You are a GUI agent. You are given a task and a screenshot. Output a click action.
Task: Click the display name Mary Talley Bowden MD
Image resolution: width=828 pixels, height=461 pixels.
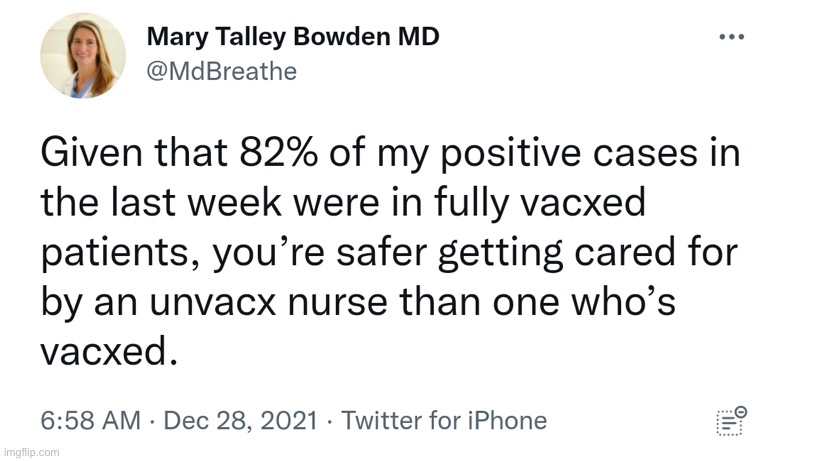pos(293,37)
